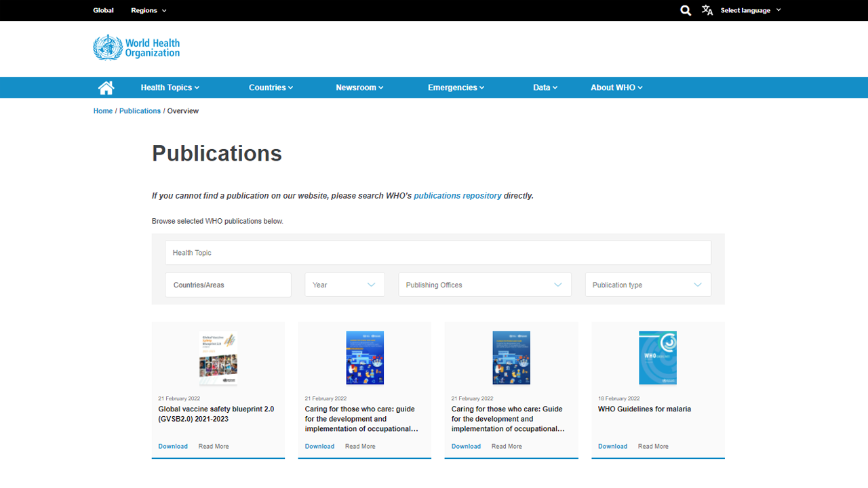This screenshot has width=868, height=488.
Task: Open WHO Guidelines for malaria title
Action: (644, 409)
